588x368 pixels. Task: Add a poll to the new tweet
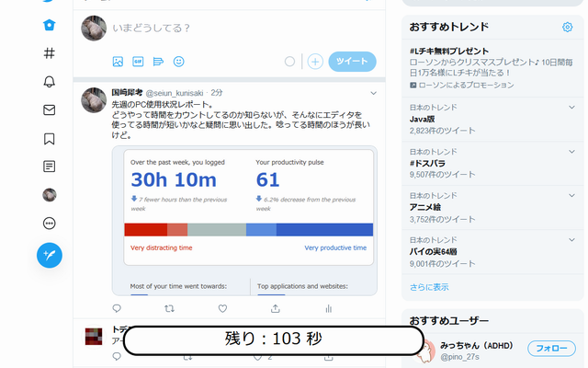(158, 62)
